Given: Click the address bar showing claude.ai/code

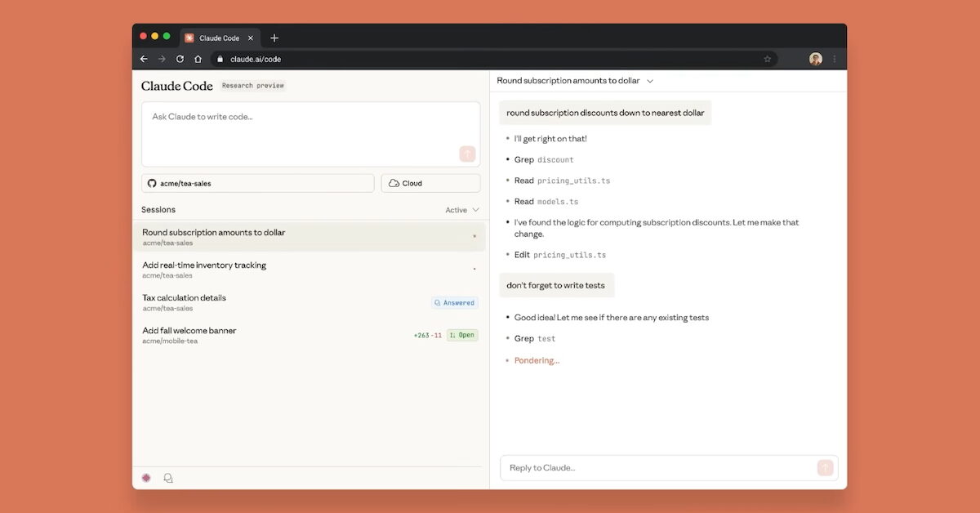Looking at the screenshot, I should [x=494, y=59].
